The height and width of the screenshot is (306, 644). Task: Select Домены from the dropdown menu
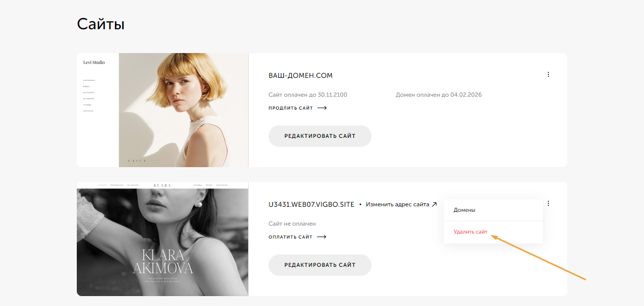(464, 210)
